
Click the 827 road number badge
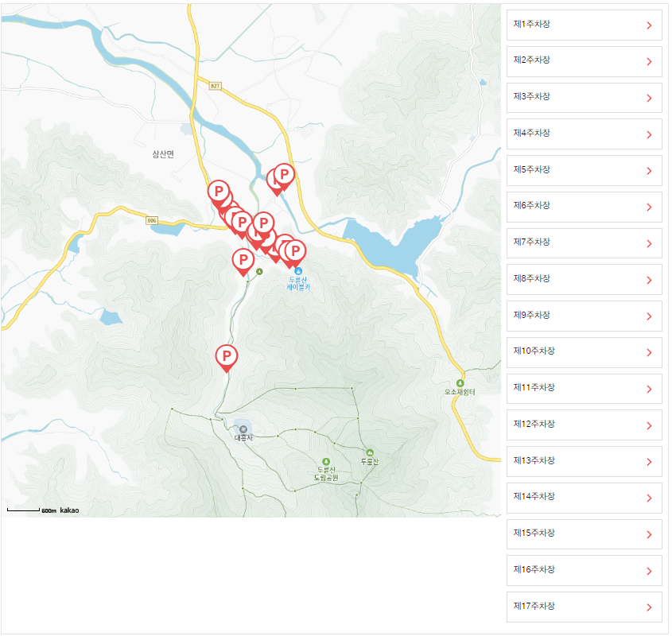[x=216, y=86]
